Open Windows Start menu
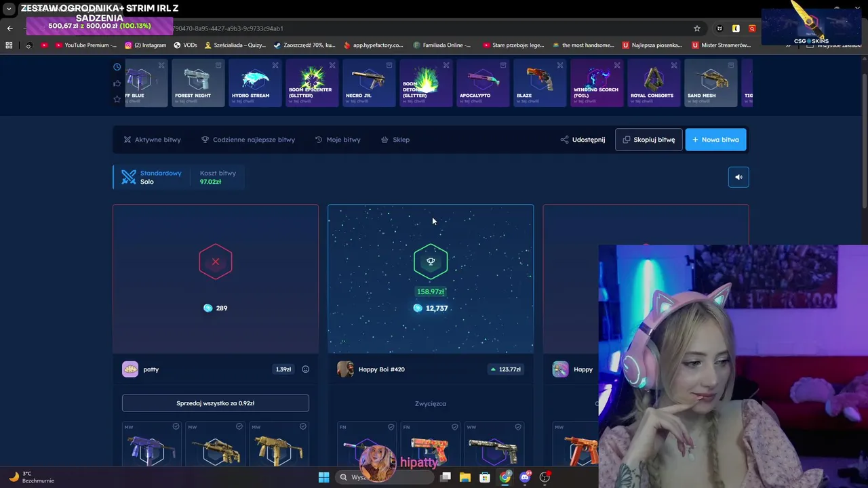This screenshot has width=868, height=488. [323, 477]
